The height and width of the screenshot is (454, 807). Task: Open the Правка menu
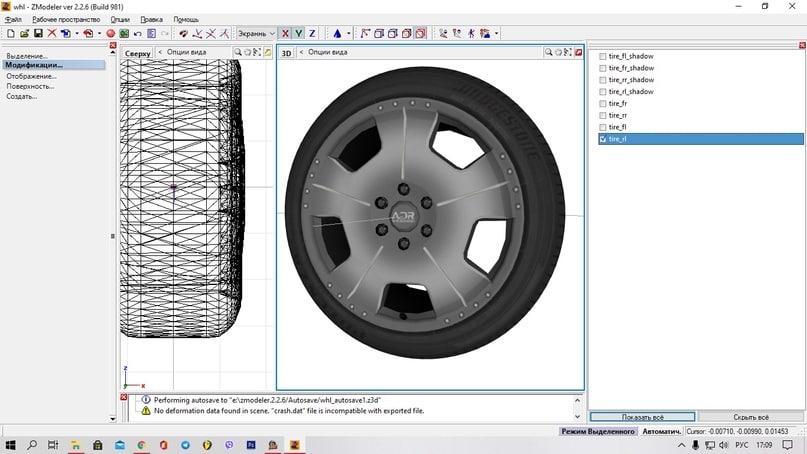151,20
